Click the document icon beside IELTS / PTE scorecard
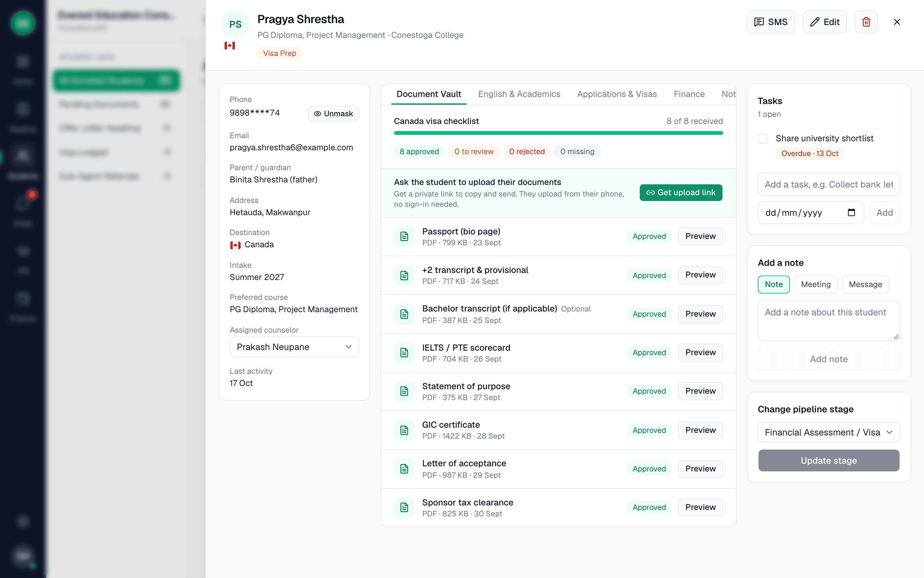 pos(404,353)
